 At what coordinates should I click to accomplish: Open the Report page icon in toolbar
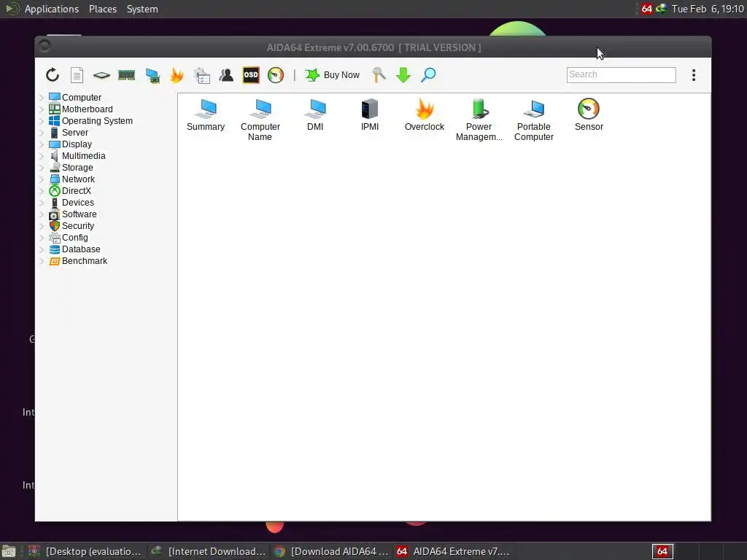pos(77,75)
